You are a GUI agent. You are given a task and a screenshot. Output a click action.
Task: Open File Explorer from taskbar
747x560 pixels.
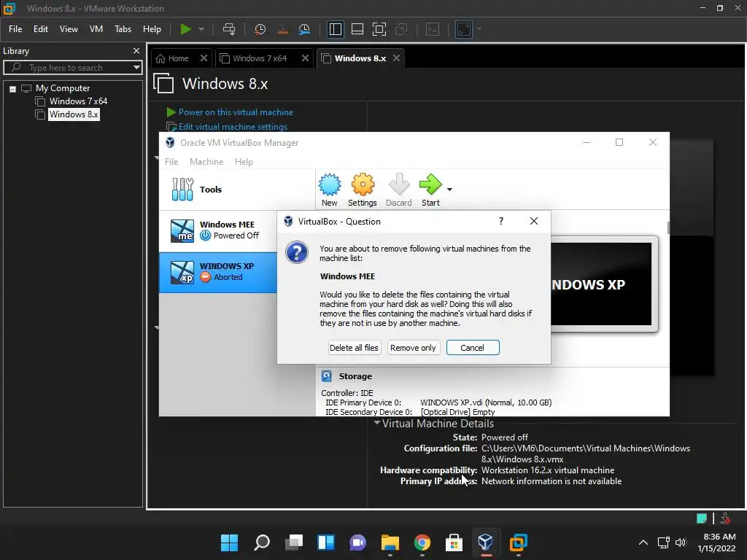pos(390,542)
